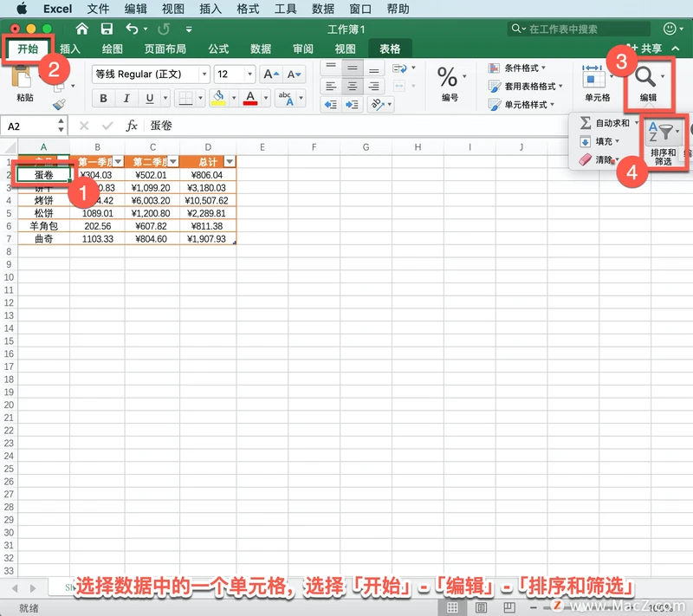
Task: Switch to the 插入 ribbon tab
Action: (x=70, y=49)
